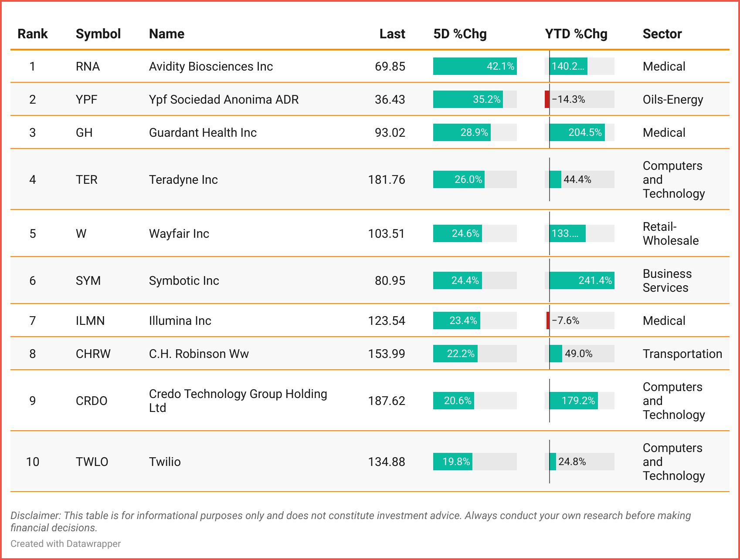Screen dimensions: 740x560
Task: Click the Oils-Energy sector cell
Action: coord(672,100)
